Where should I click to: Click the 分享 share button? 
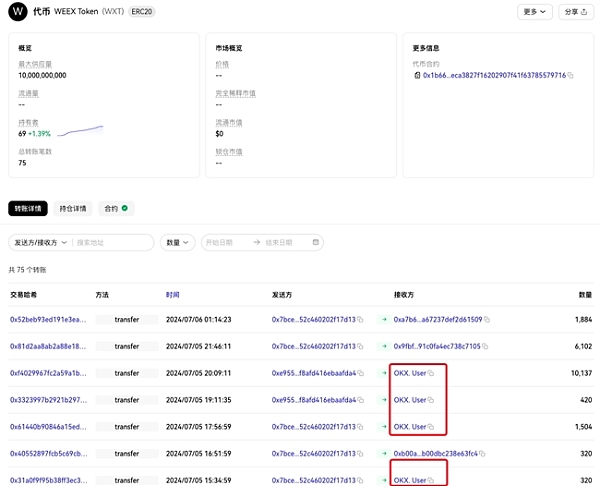click(575, 12)
